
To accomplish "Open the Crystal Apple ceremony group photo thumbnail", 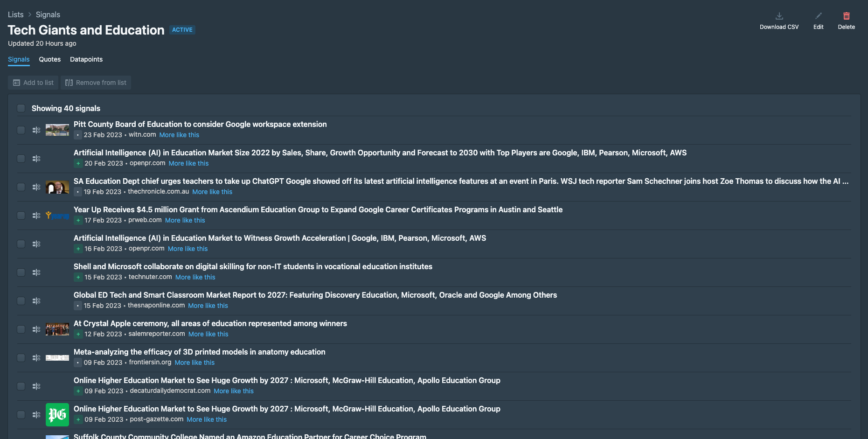I will 57,329.
